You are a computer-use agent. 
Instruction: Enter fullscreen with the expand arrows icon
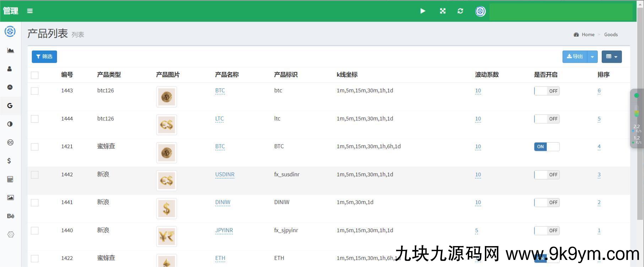pos(443,11)
